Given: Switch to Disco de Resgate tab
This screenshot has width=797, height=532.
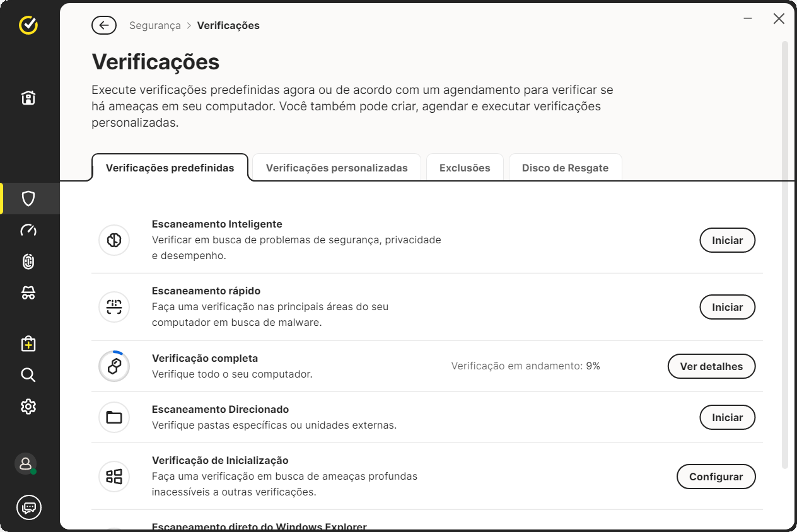Looking at the screenshot, I should click(565, 168).
